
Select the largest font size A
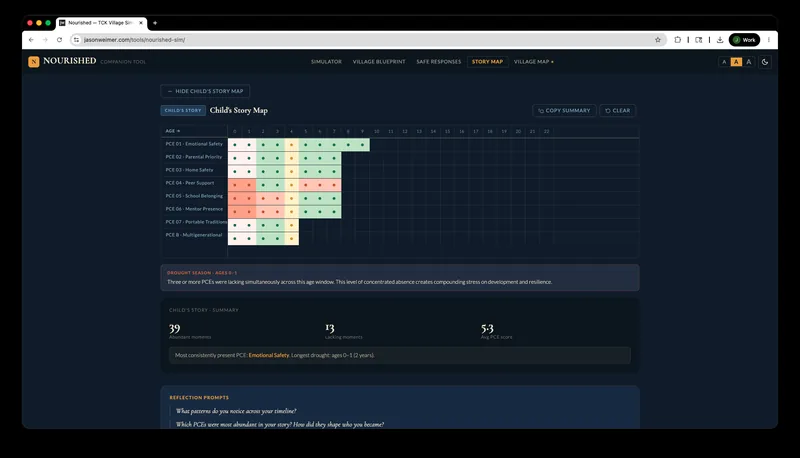click(748, 62)
